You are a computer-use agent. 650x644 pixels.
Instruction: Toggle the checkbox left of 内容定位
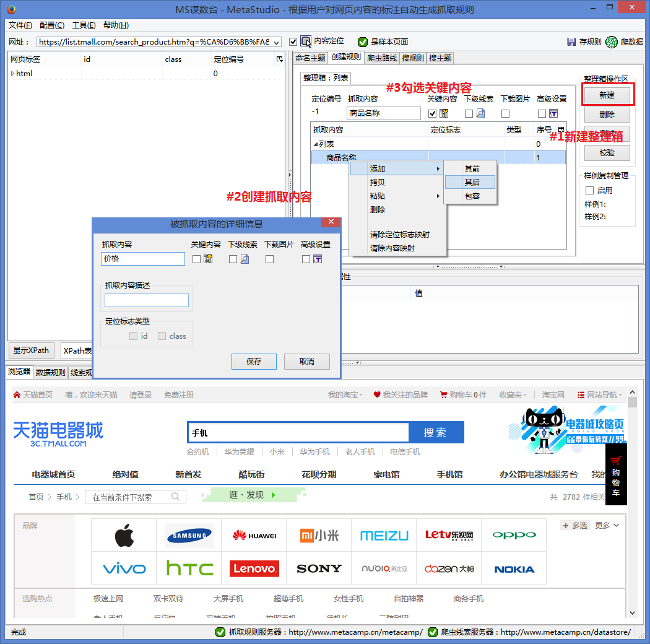pyautogui.click(x=293, y=41)
